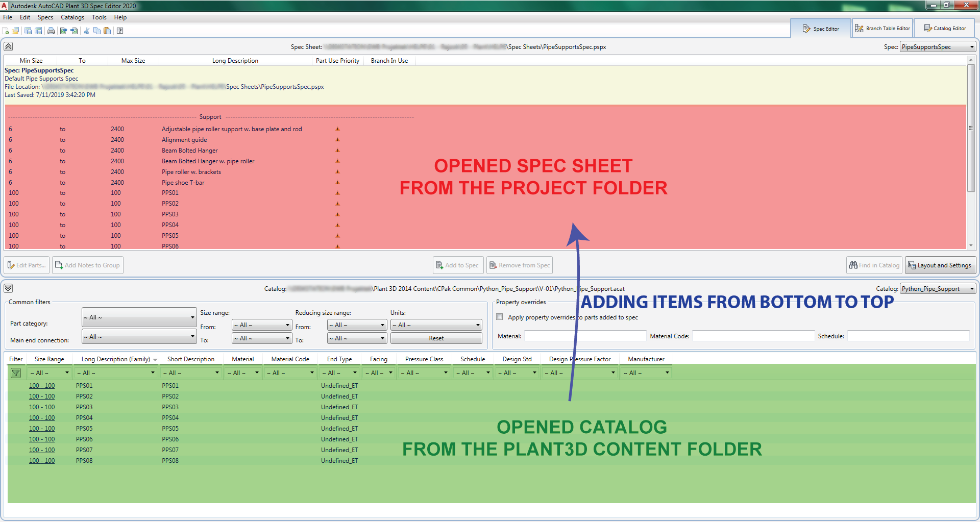Open the Catalogs menu
980x522 pixels.
click(x=72, y=17)
